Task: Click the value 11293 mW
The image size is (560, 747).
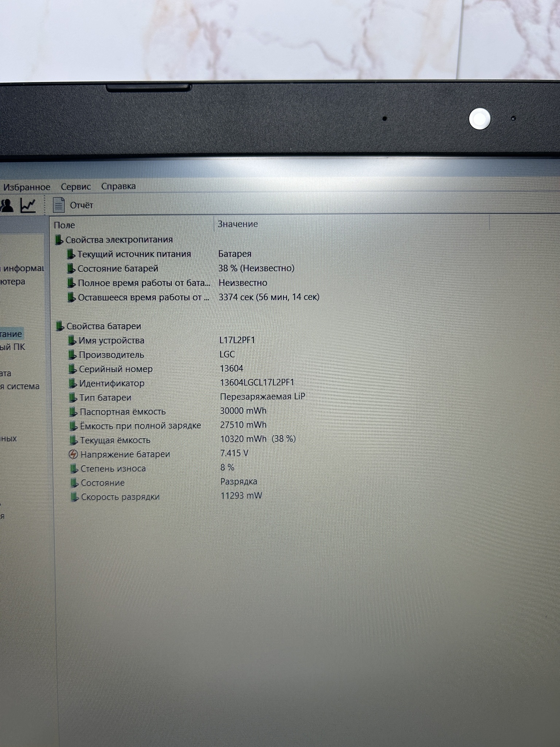Action: coord(241,496)
